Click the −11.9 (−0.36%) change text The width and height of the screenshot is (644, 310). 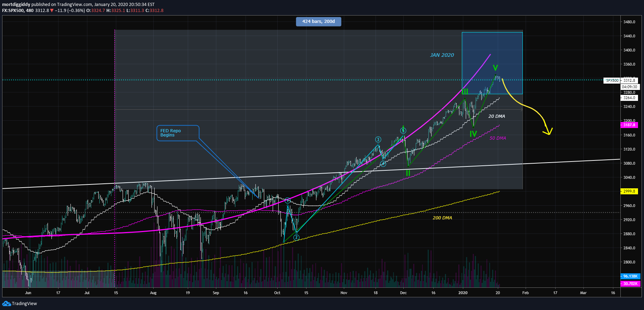70,11
